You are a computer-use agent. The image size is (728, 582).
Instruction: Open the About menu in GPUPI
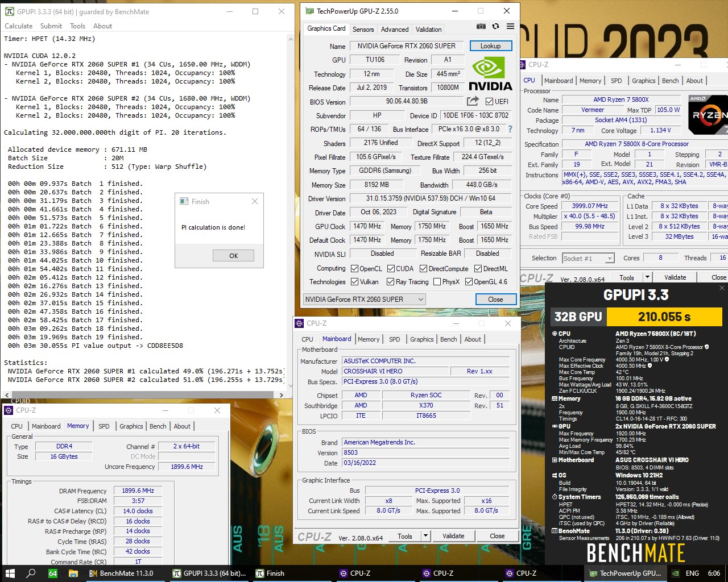(x=103, y=26)
